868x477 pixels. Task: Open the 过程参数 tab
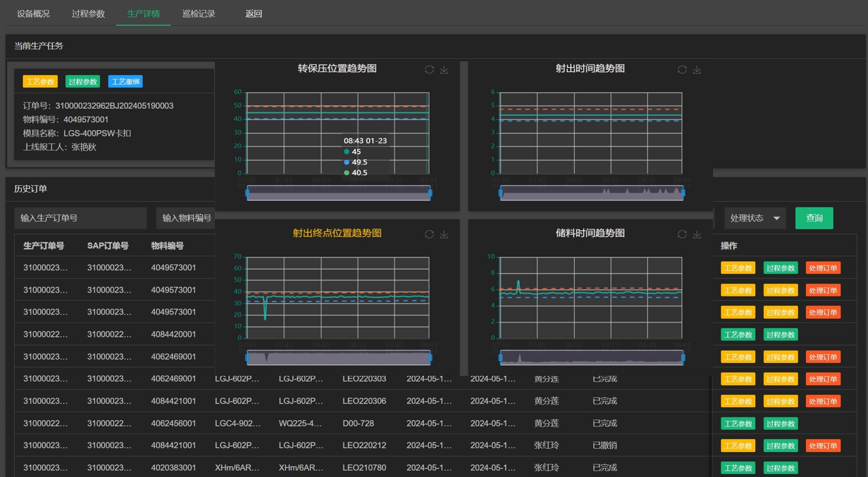[88, 13]
